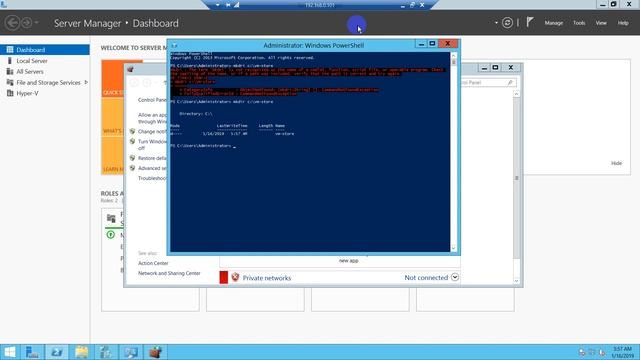Click the shield icon beside Restore defaults
This screenshot has height=360, width=640.
tap(132, 158)
